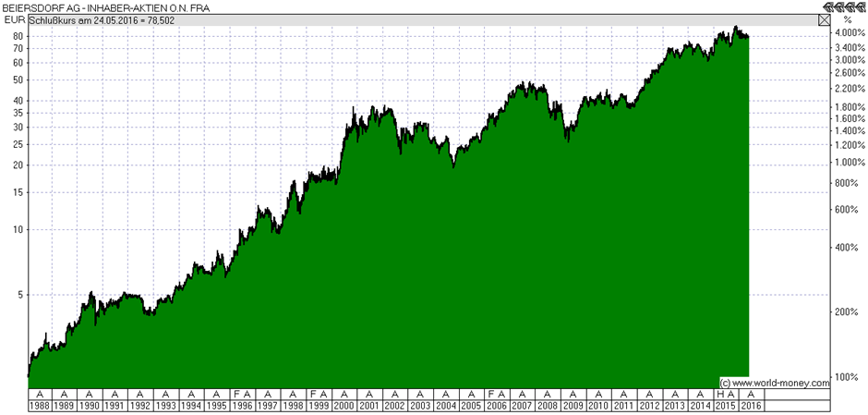Click the 1997 year cell

[268, 406]
